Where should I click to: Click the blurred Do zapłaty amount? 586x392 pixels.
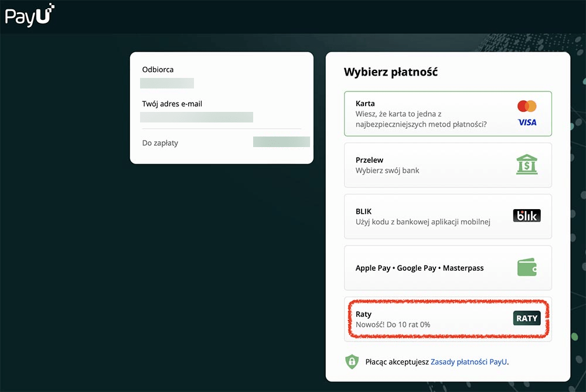281,142
